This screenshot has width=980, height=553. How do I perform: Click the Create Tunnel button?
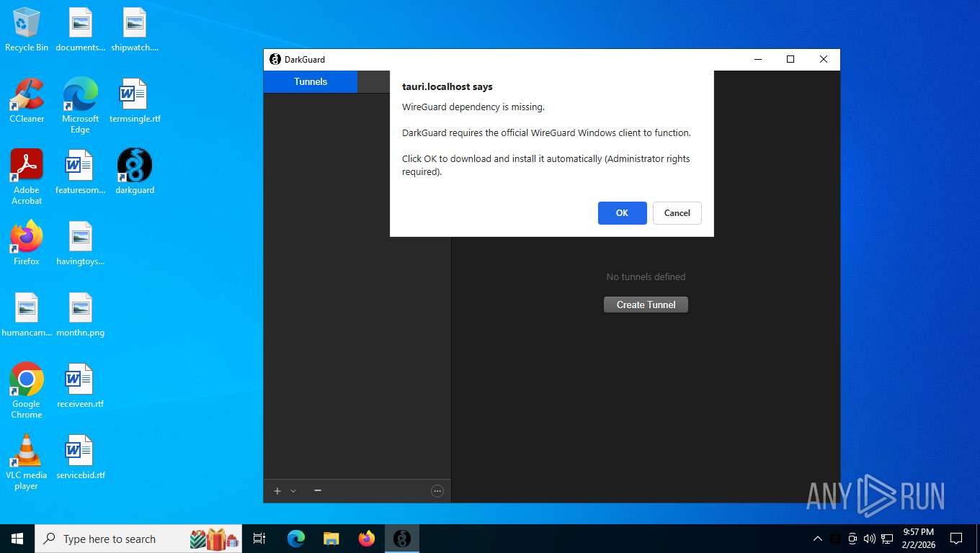[646, 305]
